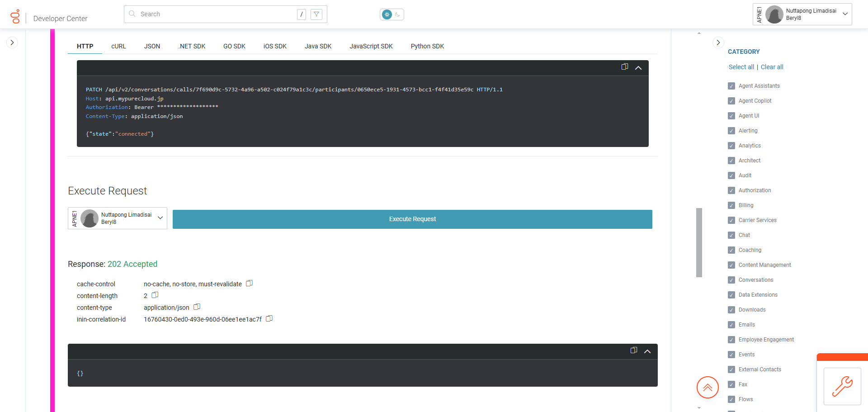
Task: Switch to dark mode with moon icon
Action: 397,14
